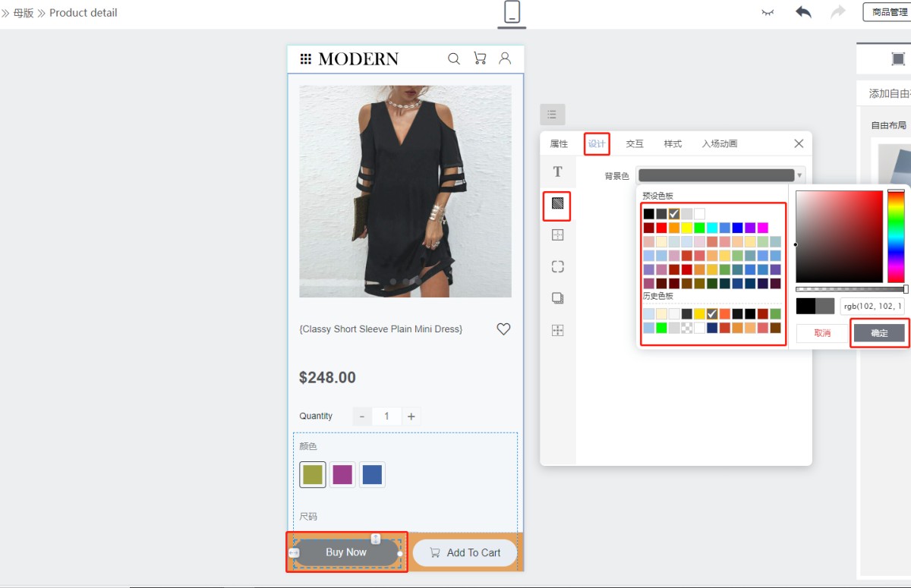This screenshot has width=911, height=588.
Task: Open the shadow settings icon in sidebar
Action: click(557, 298)
